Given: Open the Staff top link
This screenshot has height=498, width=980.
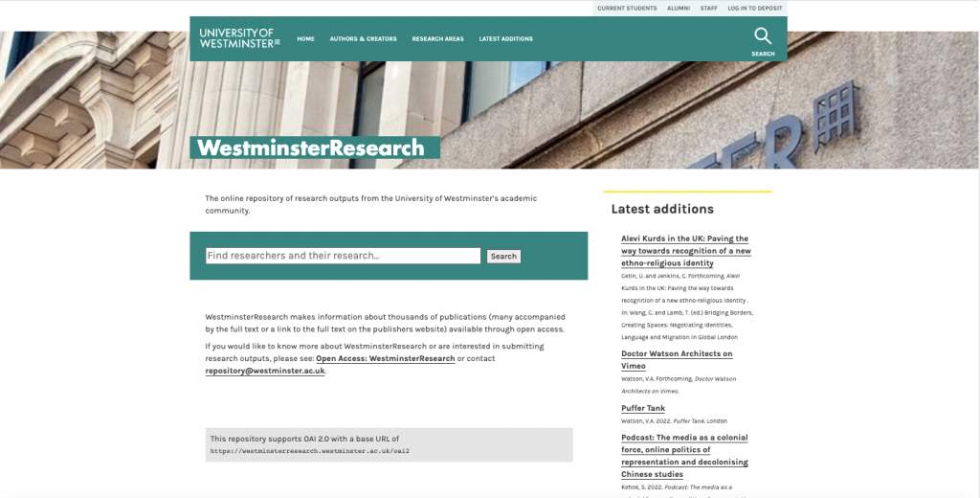Looking at the screenshot, I should tap(709, 8).
